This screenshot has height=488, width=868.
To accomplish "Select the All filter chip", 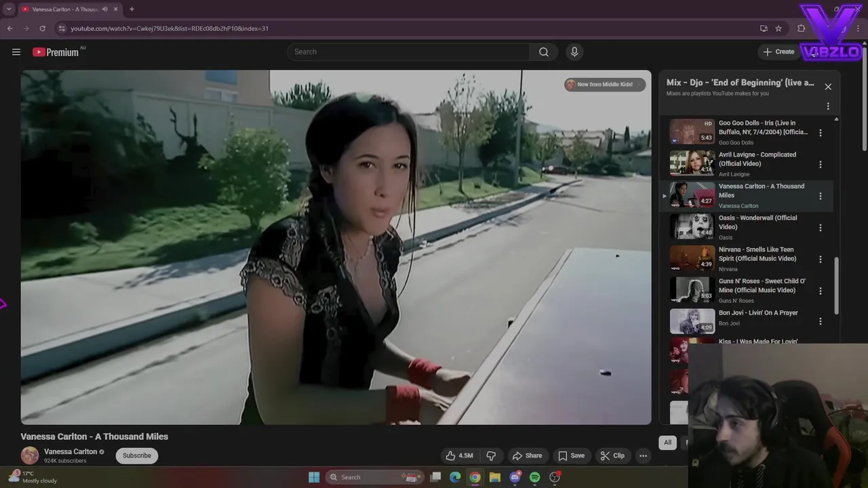I will pos(667,443).
